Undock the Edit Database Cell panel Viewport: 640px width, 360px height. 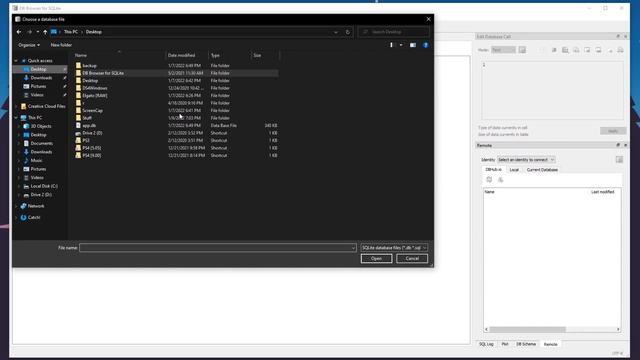click(x=618, y=37)
